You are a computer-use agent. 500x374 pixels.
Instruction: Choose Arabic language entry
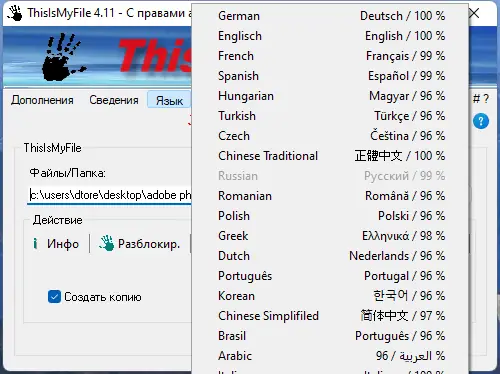331,356
